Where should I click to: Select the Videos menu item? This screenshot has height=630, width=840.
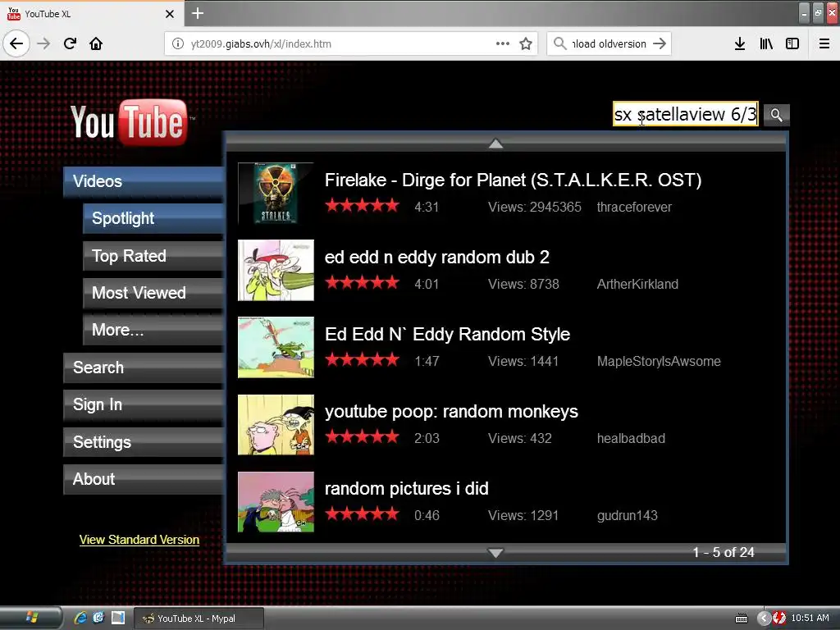143,181
